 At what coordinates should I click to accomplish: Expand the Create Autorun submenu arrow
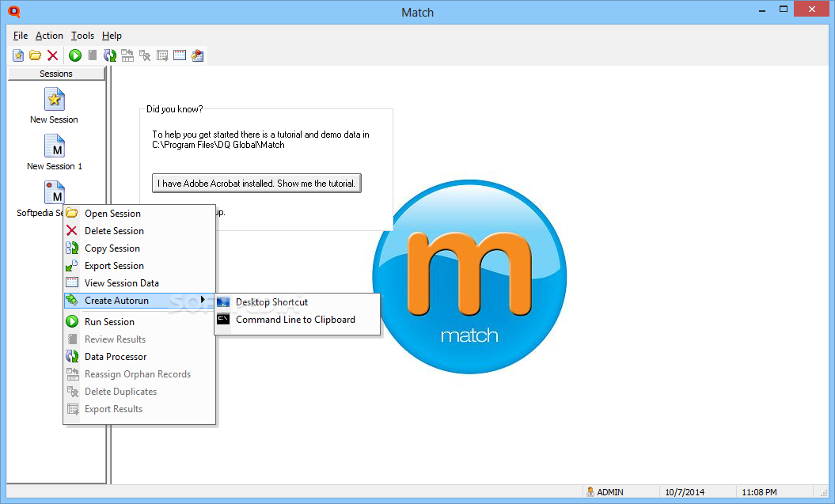(203, 300)
